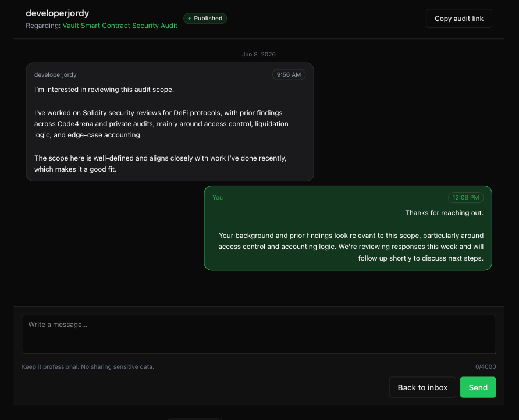Select the Published badge

pos(205,18)
